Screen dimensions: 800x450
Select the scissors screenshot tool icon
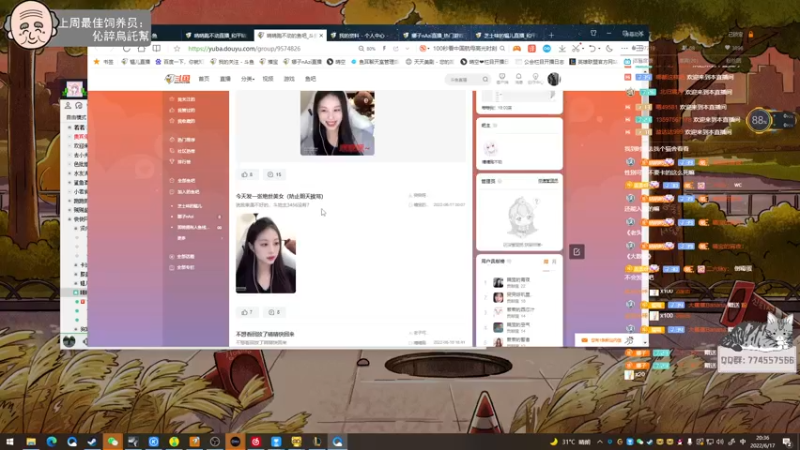click(576, 48)
